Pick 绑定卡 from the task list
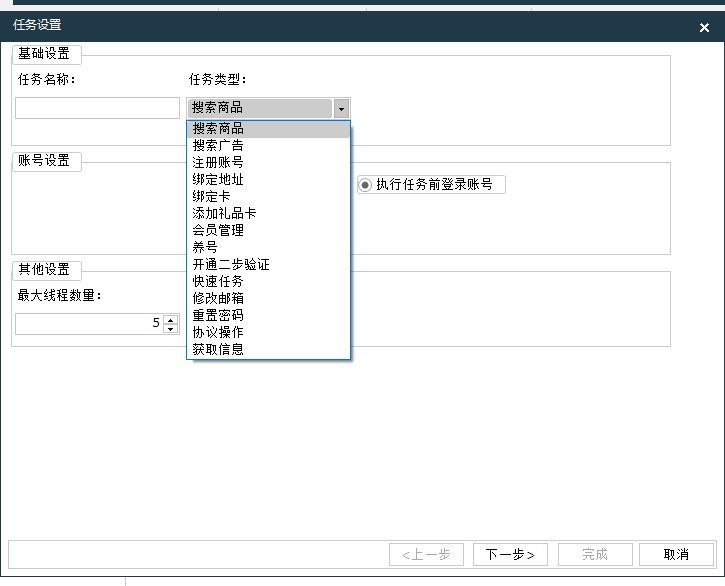 [x=268, y=197]
